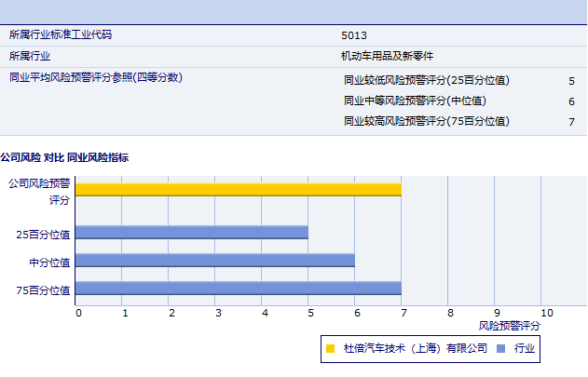Click the industry code value 5013
The width and height of the screenshot is (588, 377).
coord(353,35)
